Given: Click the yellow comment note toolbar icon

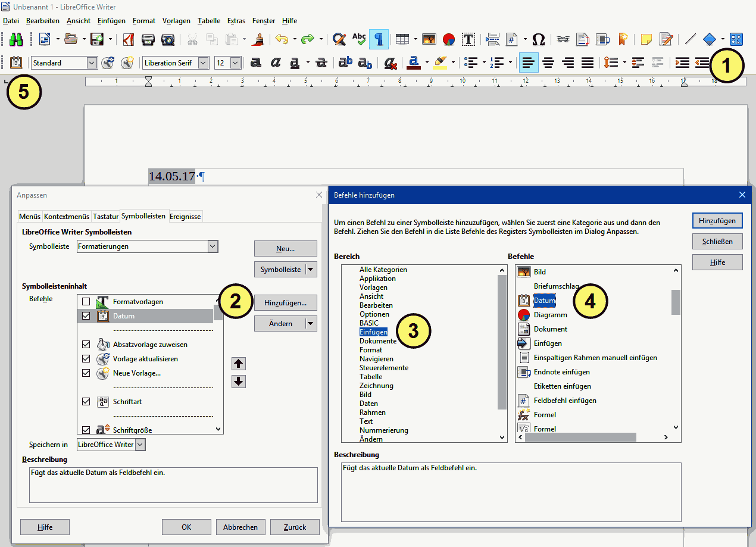Looking at the screenshot, I should coord(646,39).
